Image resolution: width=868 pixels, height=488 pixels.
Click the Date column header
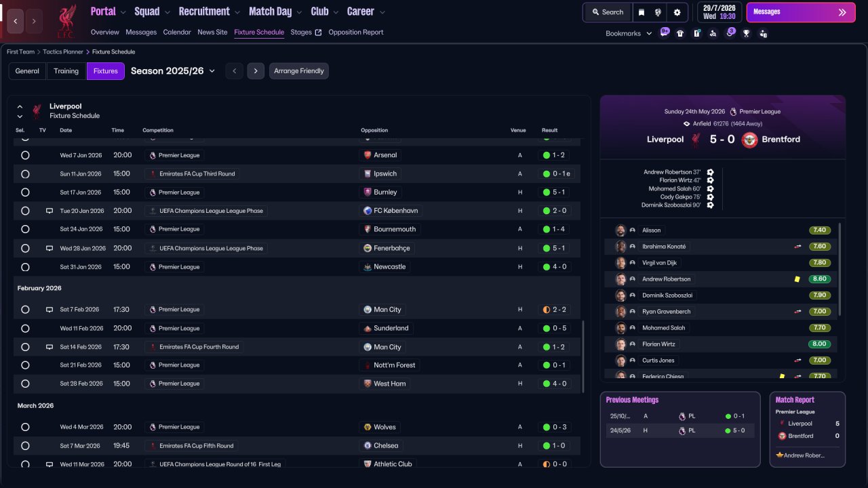click(66, 130)
